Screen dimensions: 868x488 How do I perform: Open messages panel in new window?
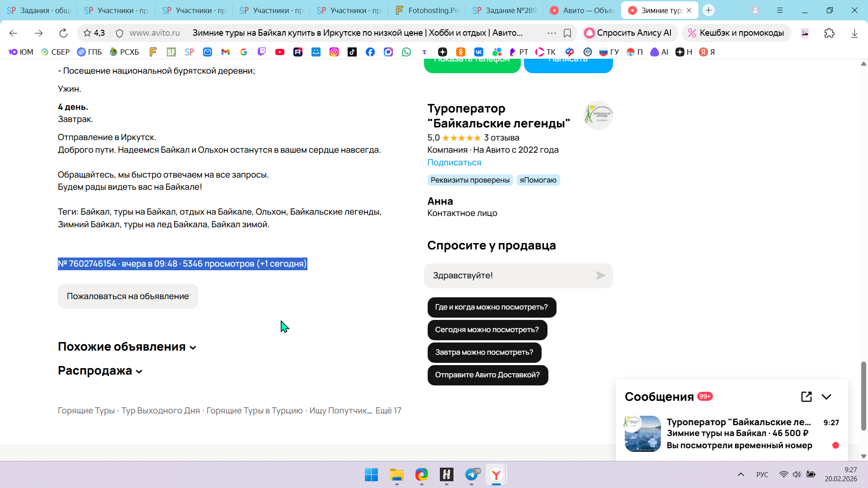coord(806,397)
